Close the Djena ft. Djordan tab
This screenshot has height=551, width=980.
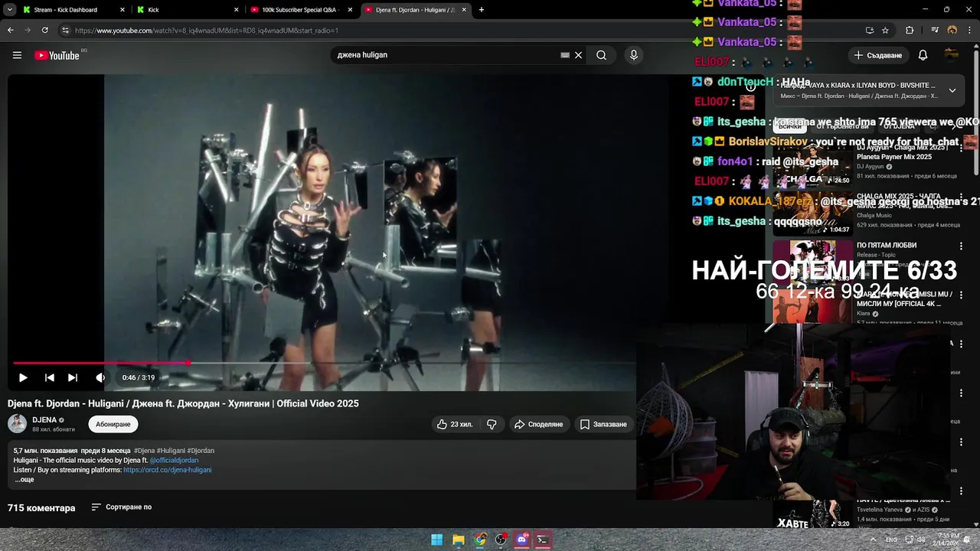pos(464,10)
